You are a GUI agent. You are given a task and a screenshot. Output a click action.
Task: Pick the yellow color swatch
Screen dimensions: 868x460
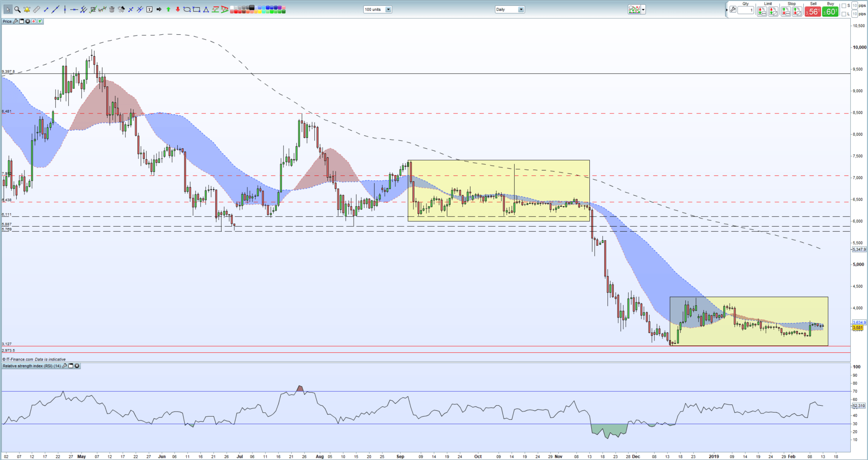[260, 12]
